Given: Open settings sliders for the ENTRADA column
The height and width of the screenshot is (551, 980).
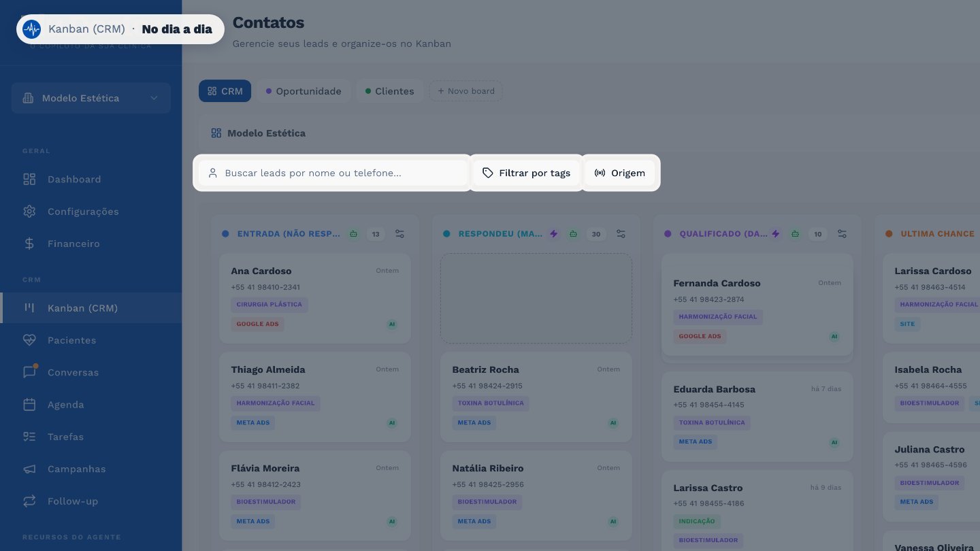Looking at the screenshot, I should 399,234.
